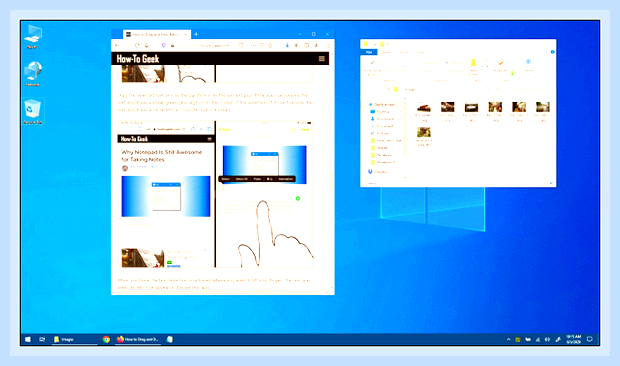
Task: Show hidden system tray icons chevron
Action: (508, 339)
